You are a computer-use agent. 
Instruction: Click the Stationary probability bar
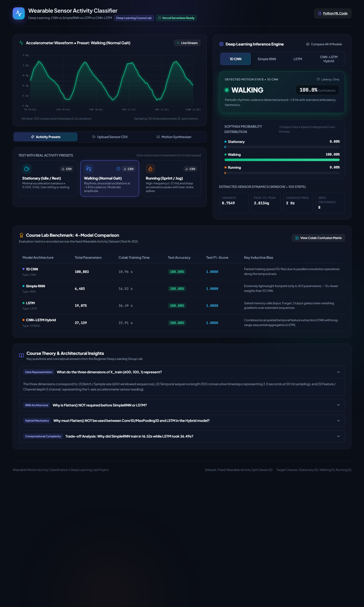click(282, 147)
